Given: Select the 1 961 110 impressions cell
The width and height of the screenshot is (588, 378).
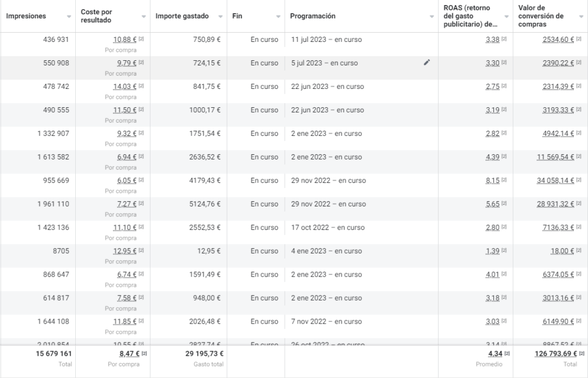Looking at the screenshot, I should tap(53, 204).
